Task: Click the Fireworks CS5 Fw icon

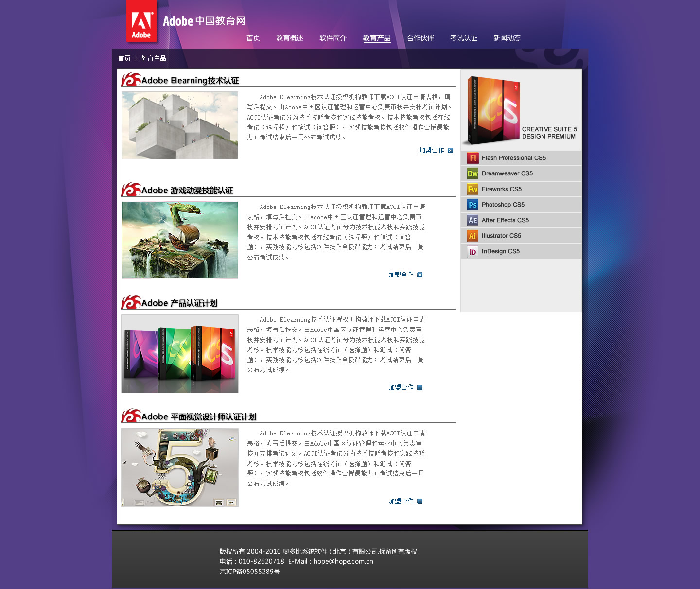Action: pyautogui.click(x=472, y=189)
